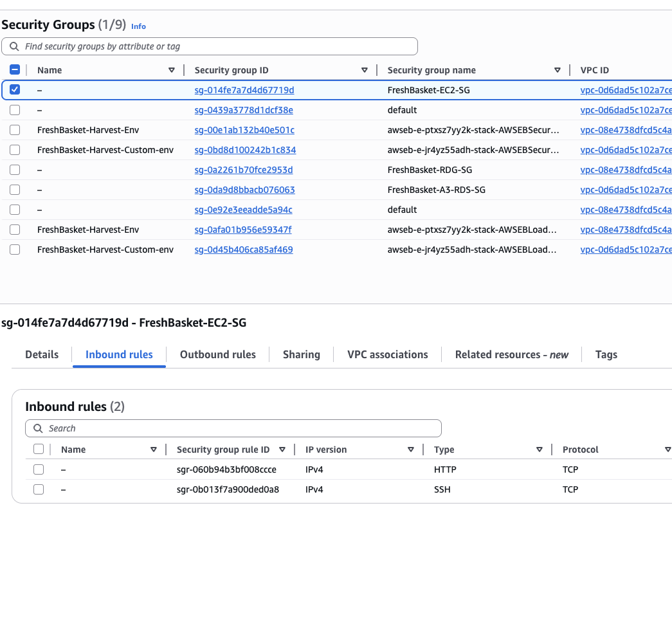Check the box for sg-0439a3778d1dcf38e row
This screenshot has height=618, width=672.
pos(15,110)
